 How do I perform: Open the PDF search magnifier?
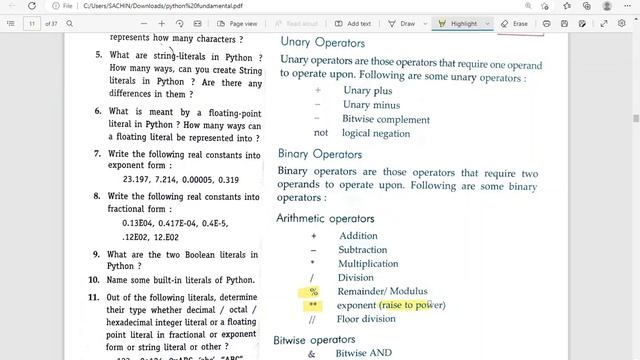coord(70,24)
